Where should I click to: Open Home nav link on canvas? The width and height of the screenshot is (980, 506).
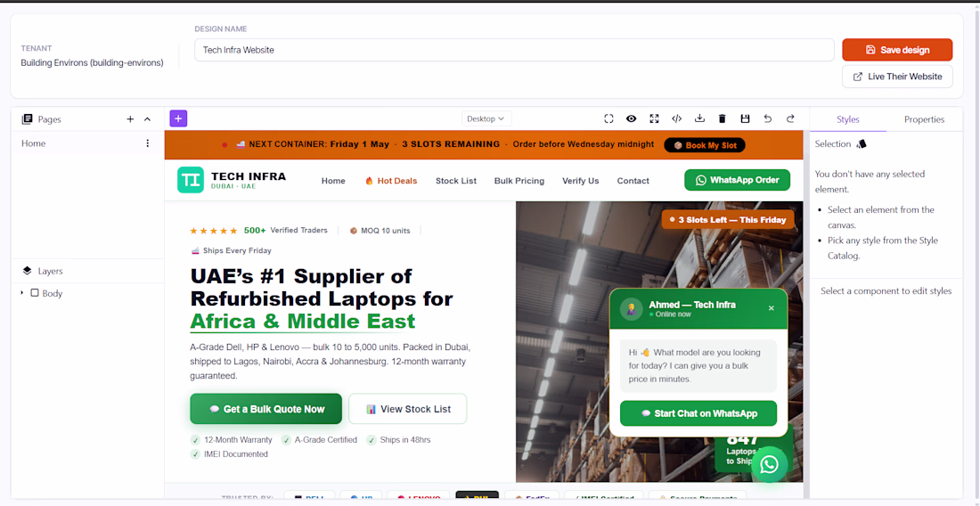tap(333, 181)
